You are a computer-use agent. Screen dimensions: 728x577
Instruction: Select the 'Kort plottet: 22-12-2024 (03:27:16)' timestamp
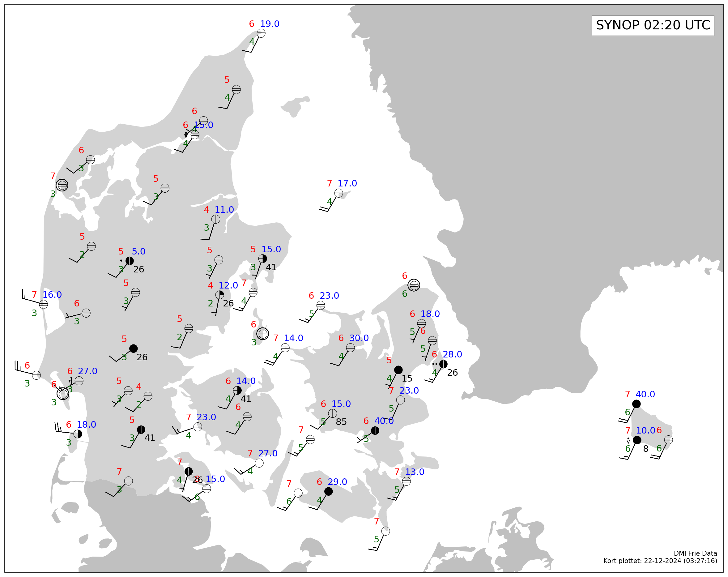[x=661, y=561]
